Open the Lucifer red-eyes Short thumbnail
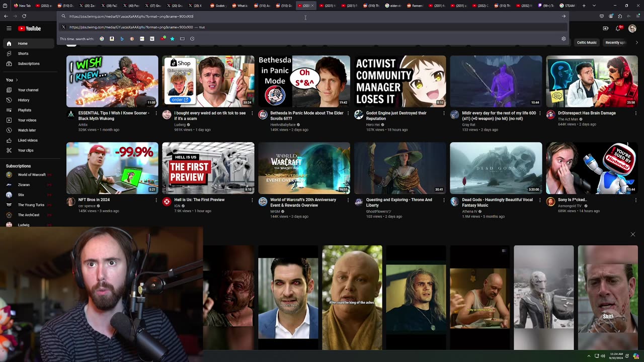The width and height of the screenshot is (644, 362). pos(288,297)
